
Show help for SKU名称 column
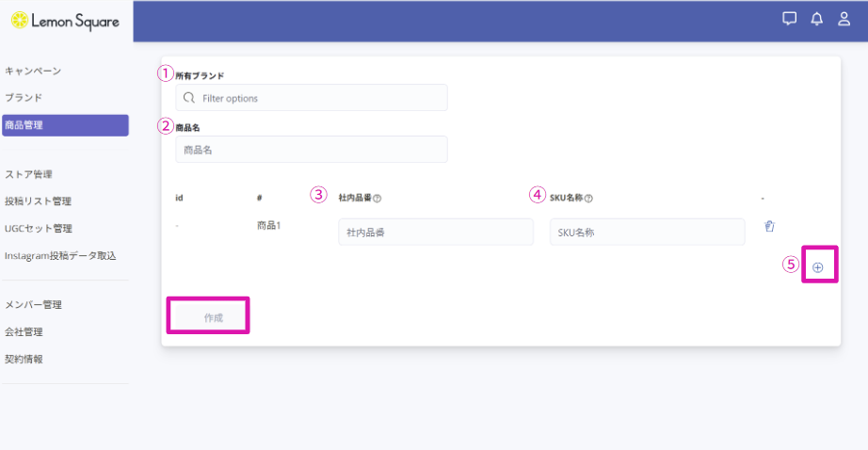[588, 199]
